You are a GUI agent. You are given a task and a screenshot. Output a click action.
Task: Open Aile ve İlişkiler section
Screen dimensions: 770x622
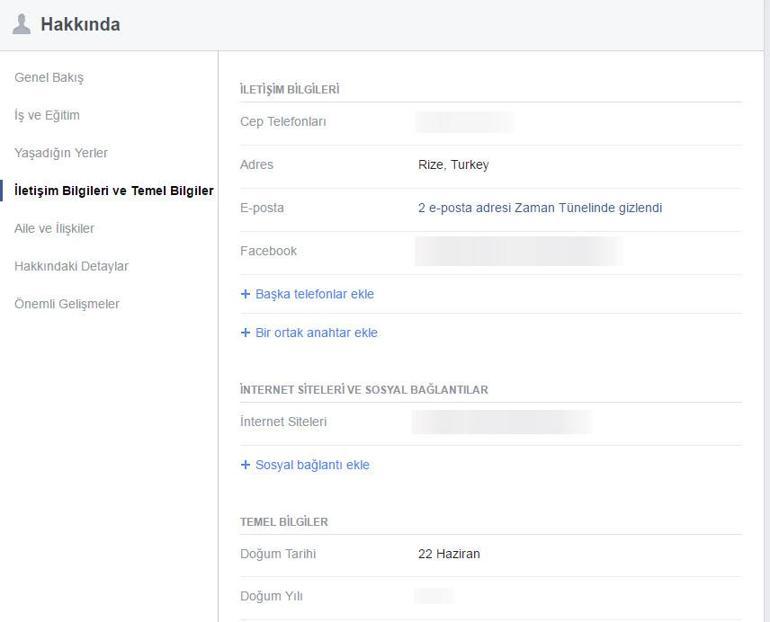[54, 229]
